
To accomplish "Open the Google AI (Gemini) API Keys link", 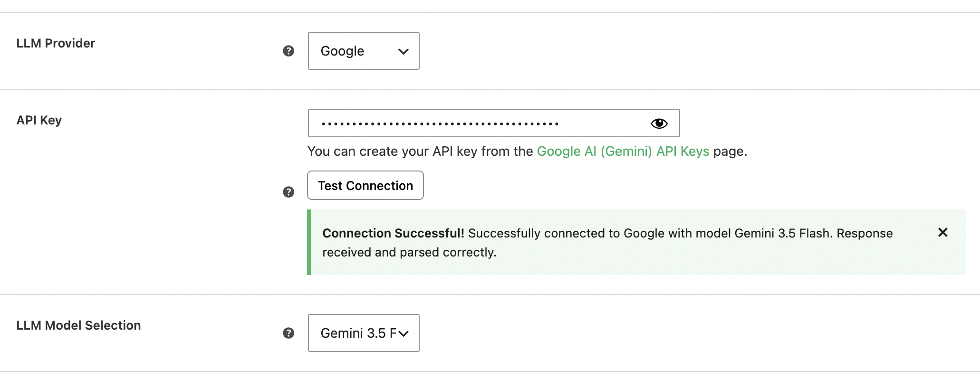I will (x=623, y=151).
